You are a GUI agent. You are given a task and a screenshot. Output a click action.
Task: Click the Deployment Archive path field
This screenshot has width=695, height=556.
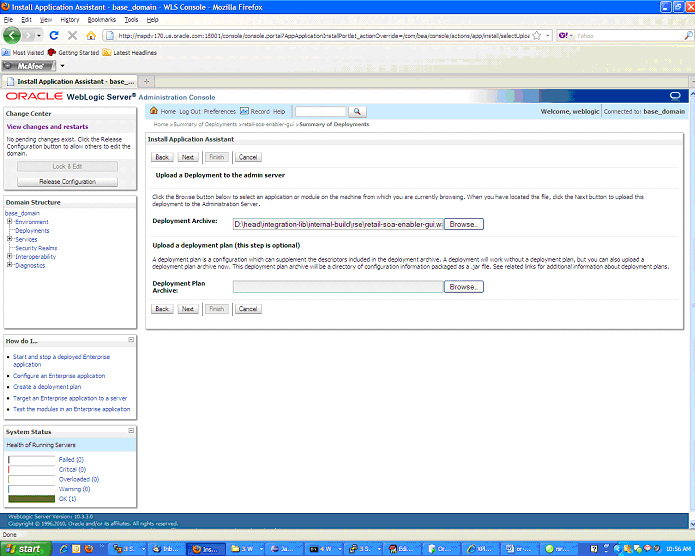coord(338,224)
